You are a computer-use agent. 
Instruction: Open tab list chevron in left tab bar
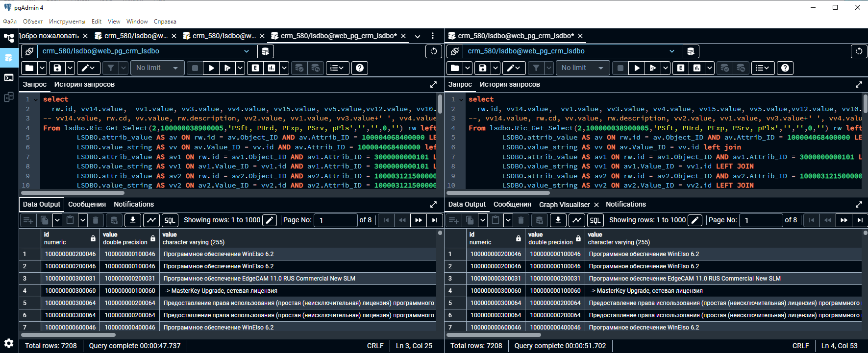pyautogui.click(x=418, y=36)
